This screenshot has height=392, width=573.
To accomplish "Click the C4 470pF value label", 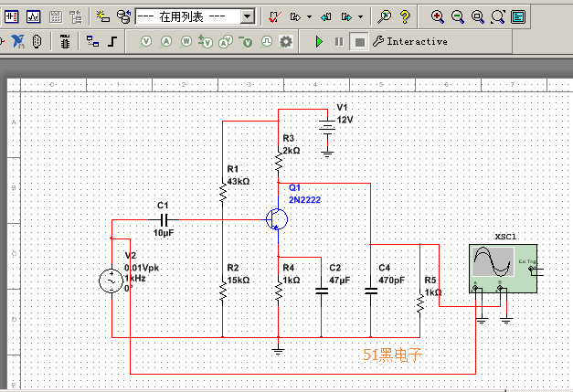I will tap(391, 281).
